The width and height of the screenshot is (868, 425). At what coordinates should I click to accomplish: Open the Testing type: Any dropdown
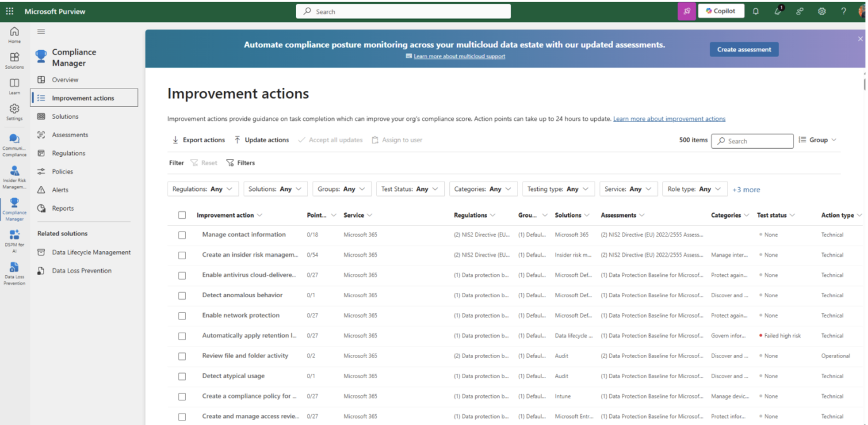click(558, 189)
